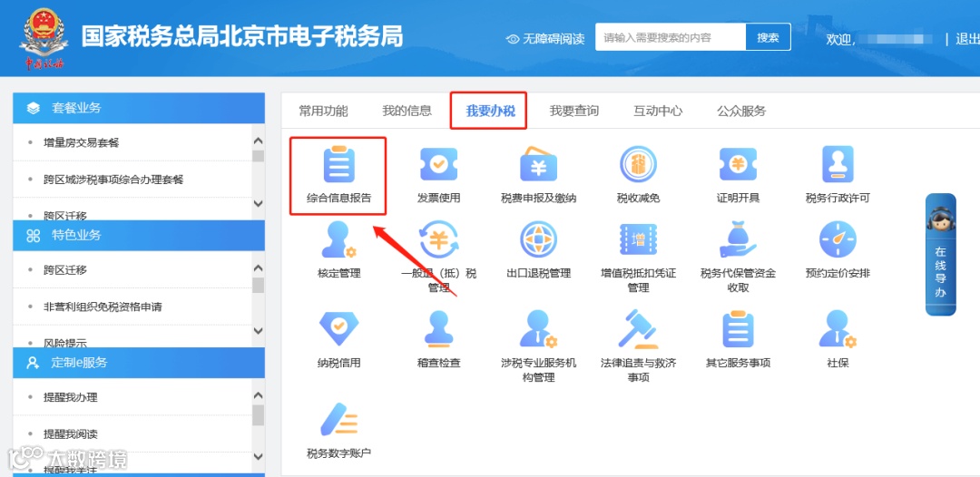980x477 pixels.
Task: Open 预约定价安排 icon
Action: pyautogui.click(x=838, y=239)
